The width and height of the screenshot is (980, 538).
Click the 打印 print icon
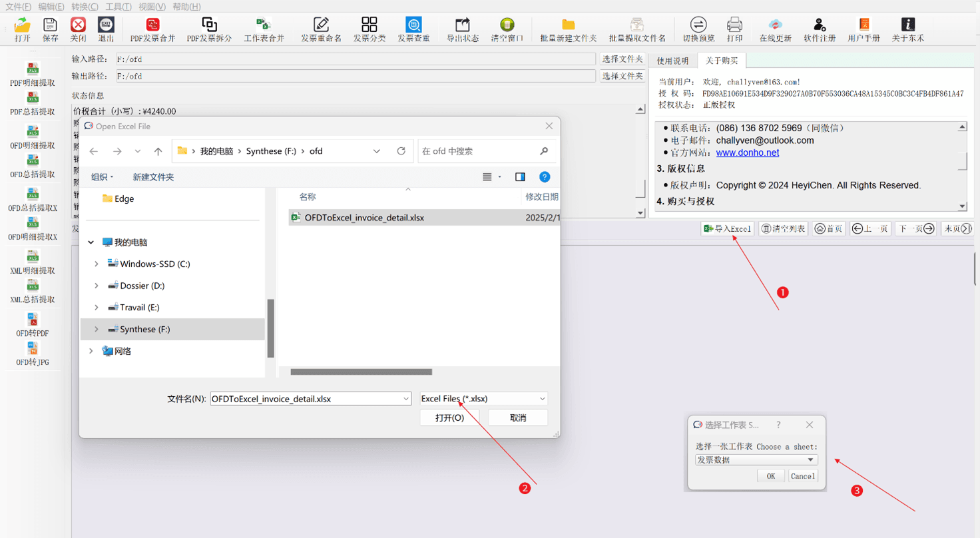pos(734,30)
